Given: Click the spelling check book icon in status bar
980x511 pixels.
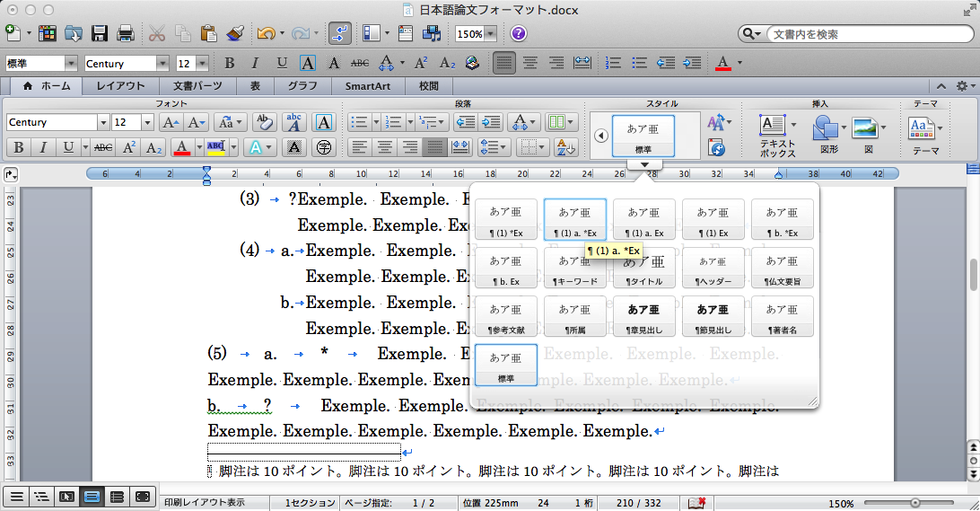Looking at the screenshot, I should click(697, 502).
